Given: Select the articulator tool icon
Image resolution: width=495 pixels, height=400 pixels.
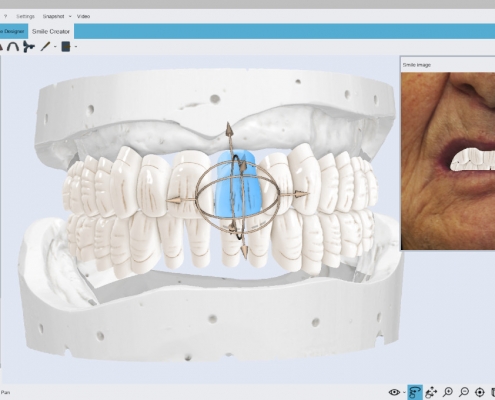Looking at the screenshot, I should click(x=29, y=47).
